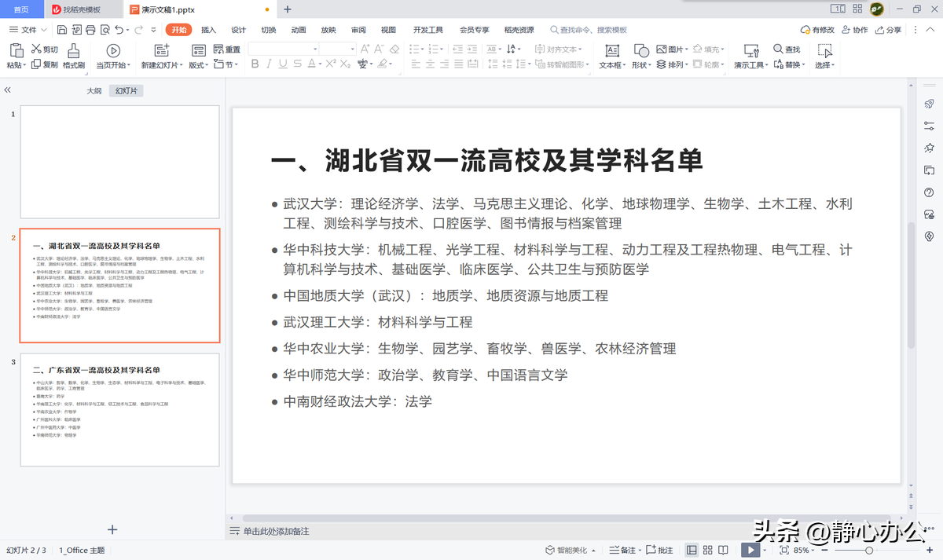The width and height of the screenshot is (943, 560).
Task: Click the 复制 (Copy) button
Action: coord(45,64)
